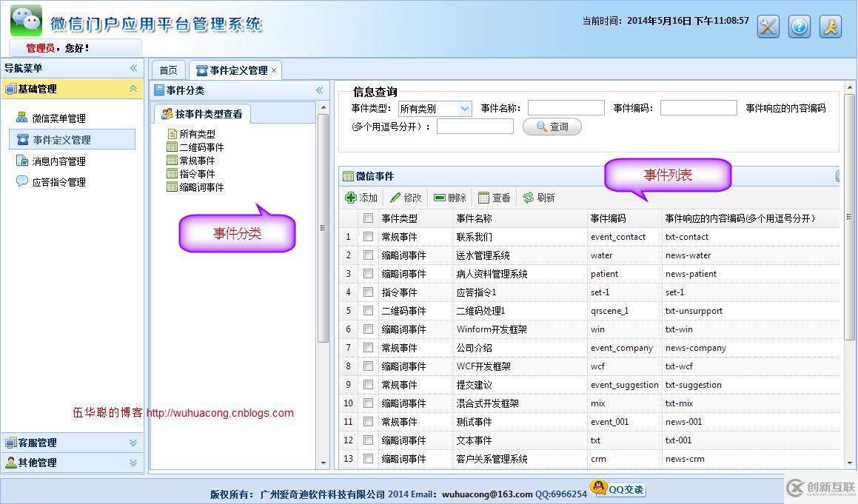Click the event_suggestion code cell
This screenshot has width=858, height=504.
click(x=624, y=385)
